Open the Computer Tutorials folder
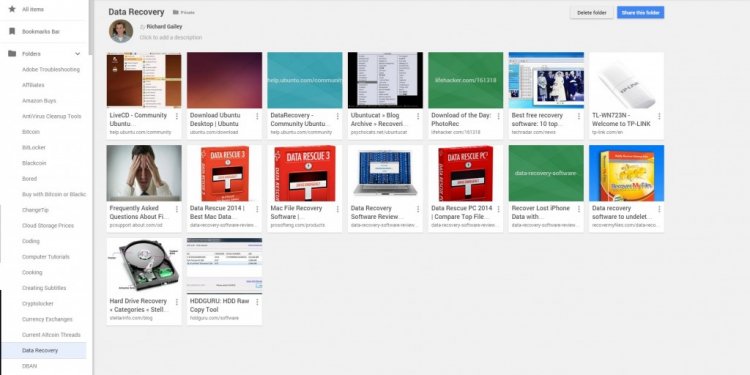Viewport: 750px width, 375px height. [46, 257]
